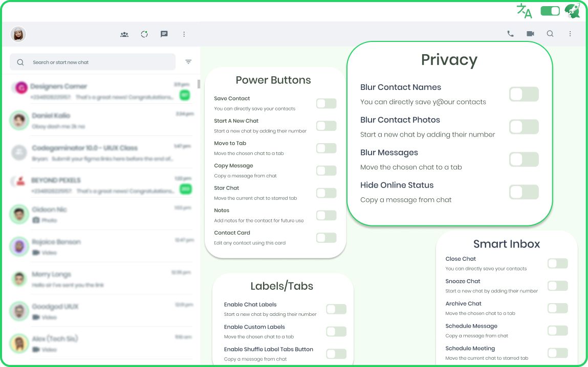Image resolution: width=588 pixels, height=367 pixels.
Task: Click the Smart Inbox heading
Action: 507,244
